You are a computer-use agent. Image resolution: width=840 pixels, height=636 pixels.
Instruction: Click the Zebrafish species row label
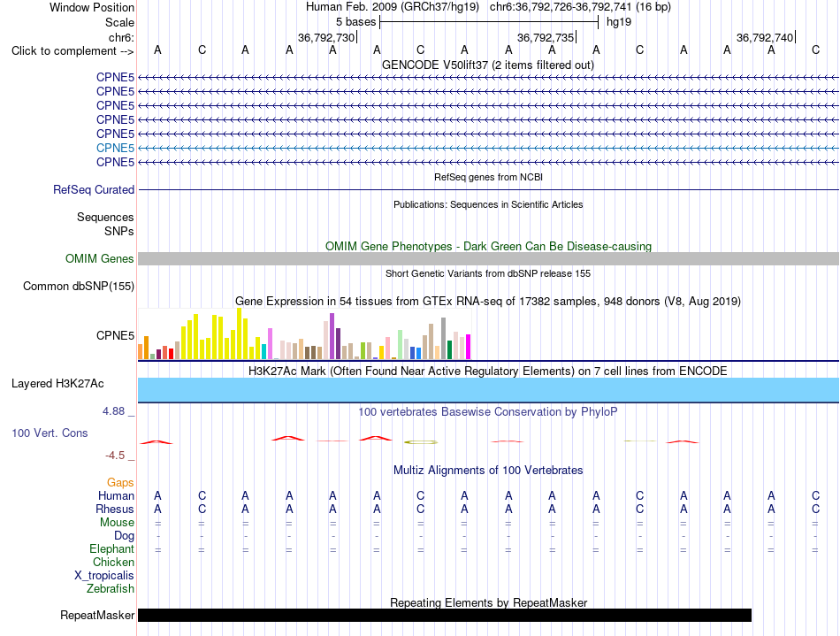(x=111, y=589)
